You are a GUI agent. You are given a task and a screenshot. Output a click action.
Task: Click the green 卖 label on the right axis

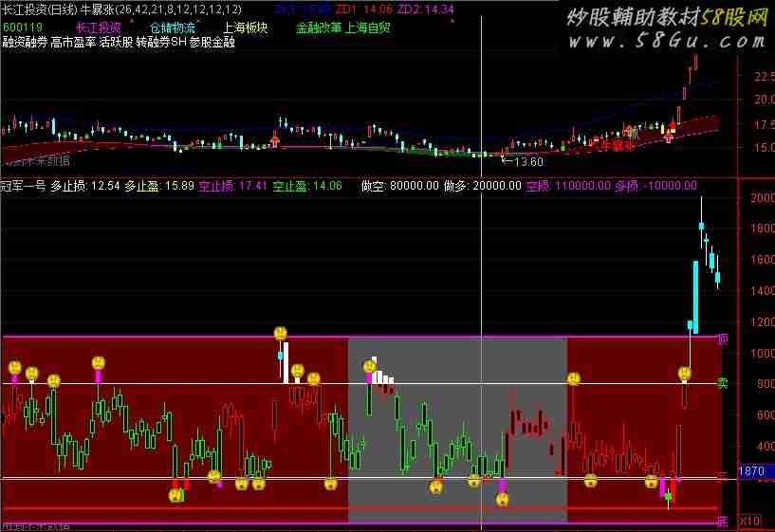coord(722,383)
